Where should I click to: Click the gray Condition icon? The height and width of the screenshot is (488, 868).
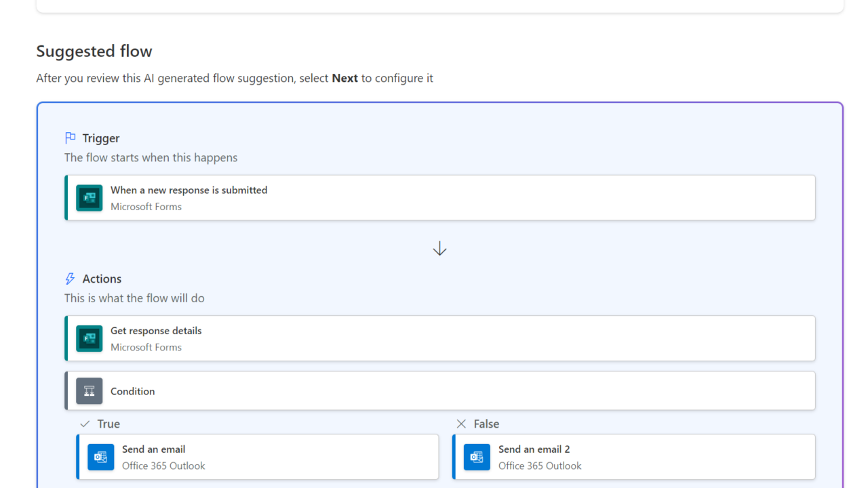pyautogui.click(x=90, y=391)
